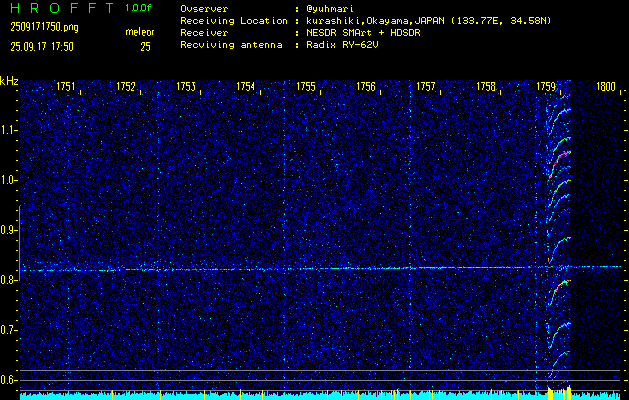This screenshot has width=629, height=400.
Task: Click the 1755 time axis marker
Action: pyautogui.click(x=306, y=86)
